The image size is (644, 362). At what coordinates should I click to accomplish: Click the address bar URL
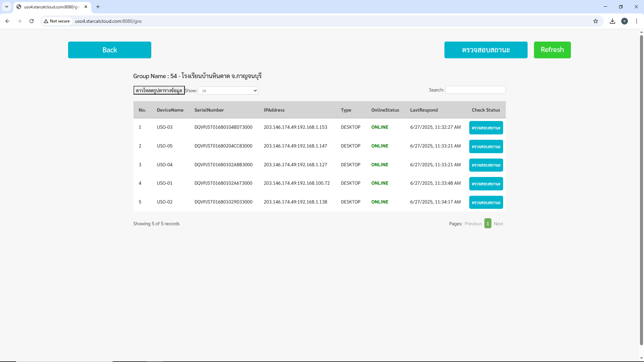point(108,21)
